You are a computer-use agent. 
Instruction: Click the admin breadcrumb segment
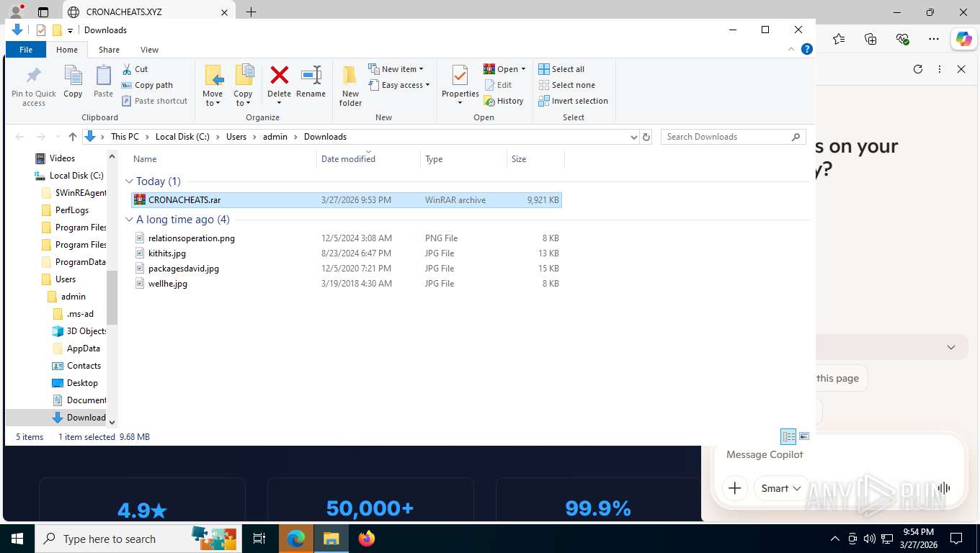[275, 137]
